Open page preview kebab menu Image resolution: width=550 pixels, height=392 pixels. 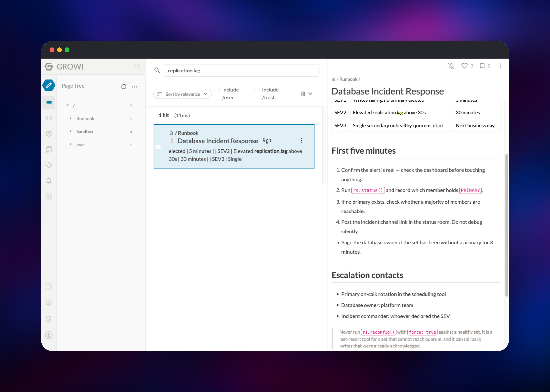click(x=500, y=66)
